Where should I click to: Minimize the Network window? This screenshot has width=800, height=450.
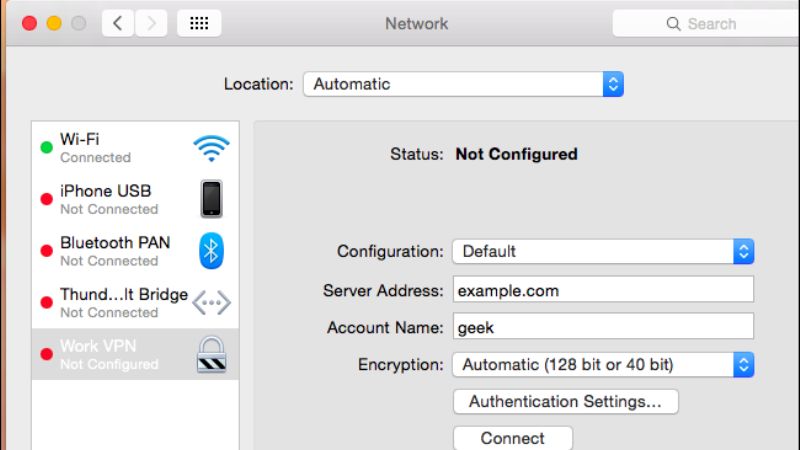click(54, 23)
